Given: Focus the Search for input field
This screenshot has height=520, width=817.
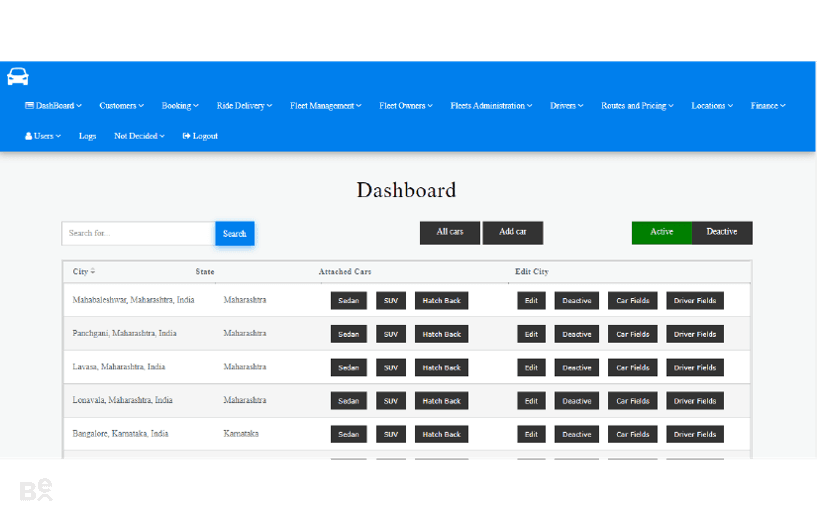Looking at the screenshot, I should tap(138, 233).
